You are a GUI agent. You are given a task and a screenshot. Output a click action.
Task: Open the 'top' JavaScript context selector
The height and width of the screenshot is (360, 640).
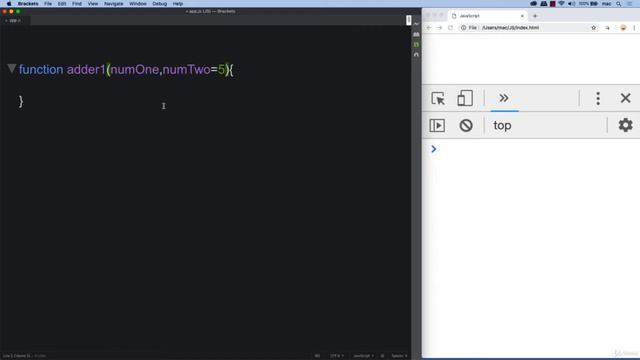(x=502, y=125)
